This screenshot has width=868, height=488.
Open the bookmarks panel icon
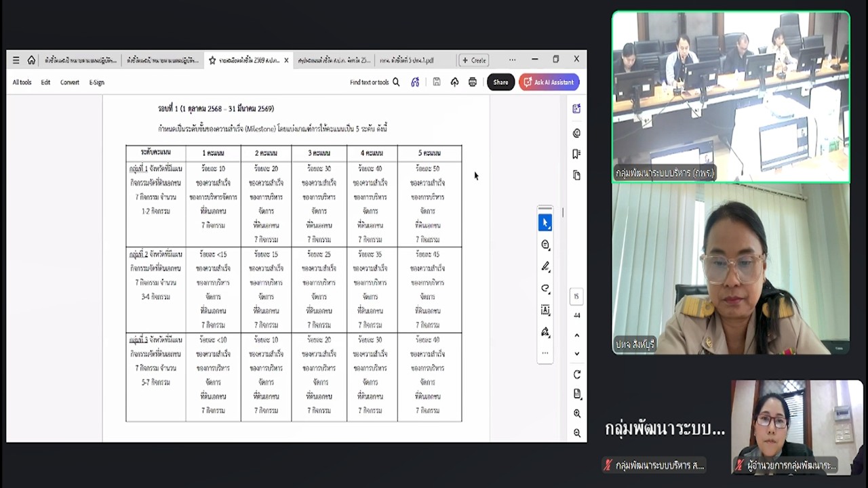coord(576,154)
